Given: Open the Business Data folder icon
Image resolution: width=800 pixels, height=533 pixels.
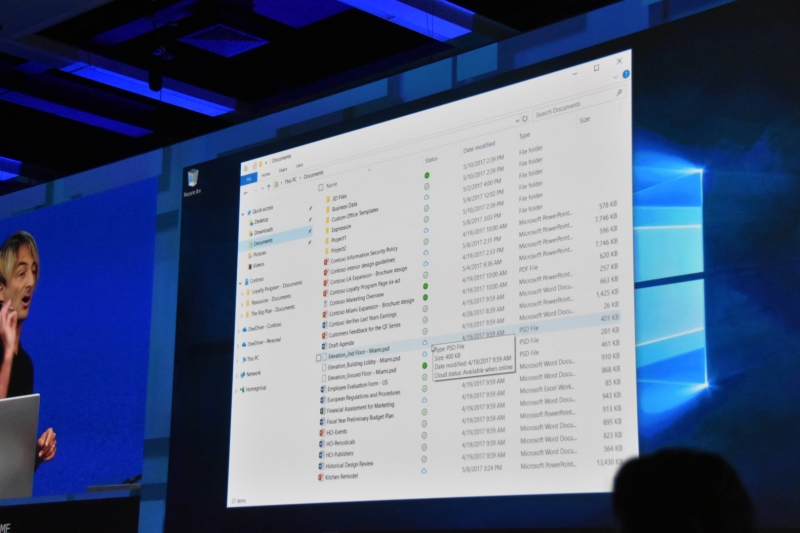Looking at the screenshot, I should (x=328, y=210).
